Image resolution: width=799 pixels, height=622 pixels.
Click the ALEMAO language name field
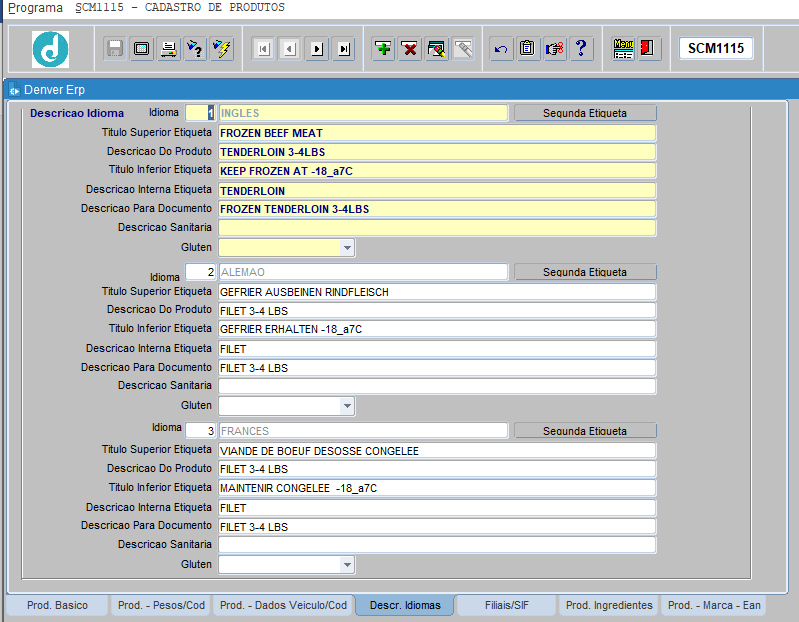[363, 272]
